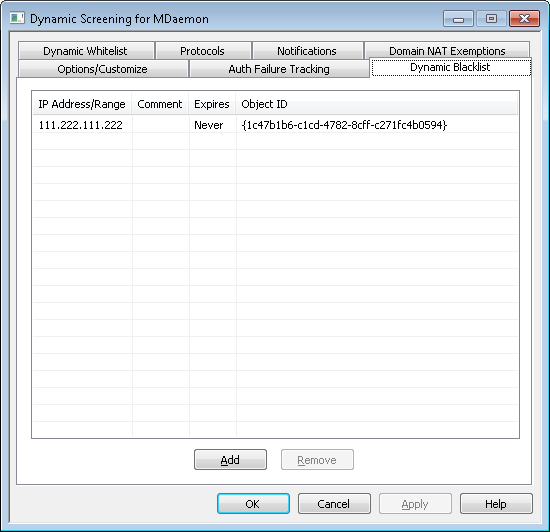The image size is (550, 532).
Task: Open Help for this dialog
Action: [496, 504]
